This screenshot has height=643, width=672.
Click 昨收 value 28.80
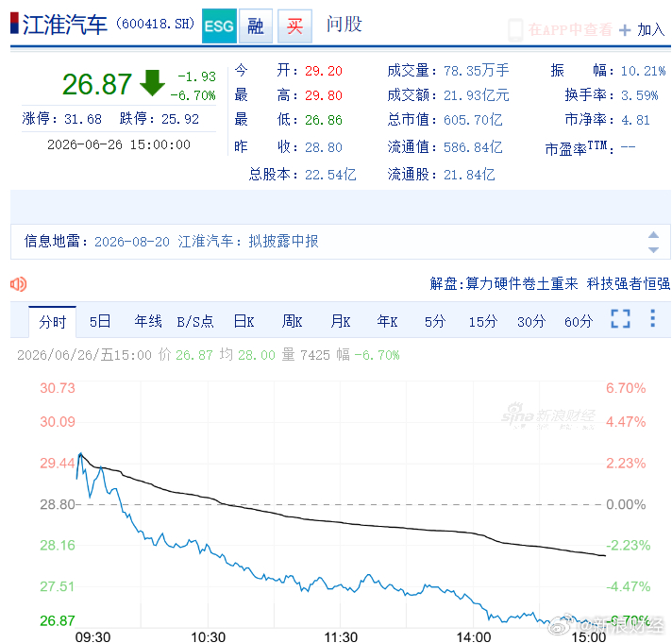(x=324, y=147)
